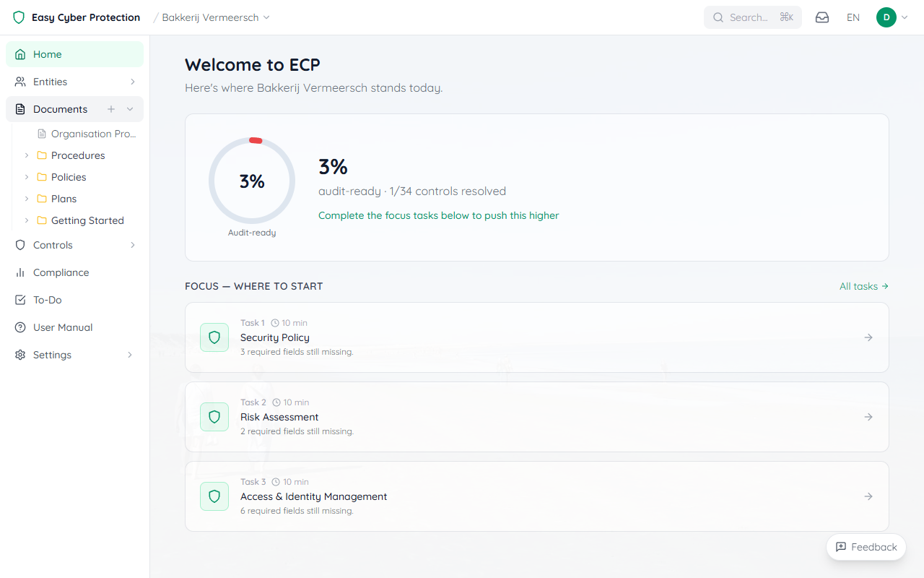
Task: Open the Controls section
Action: [52, 245]
